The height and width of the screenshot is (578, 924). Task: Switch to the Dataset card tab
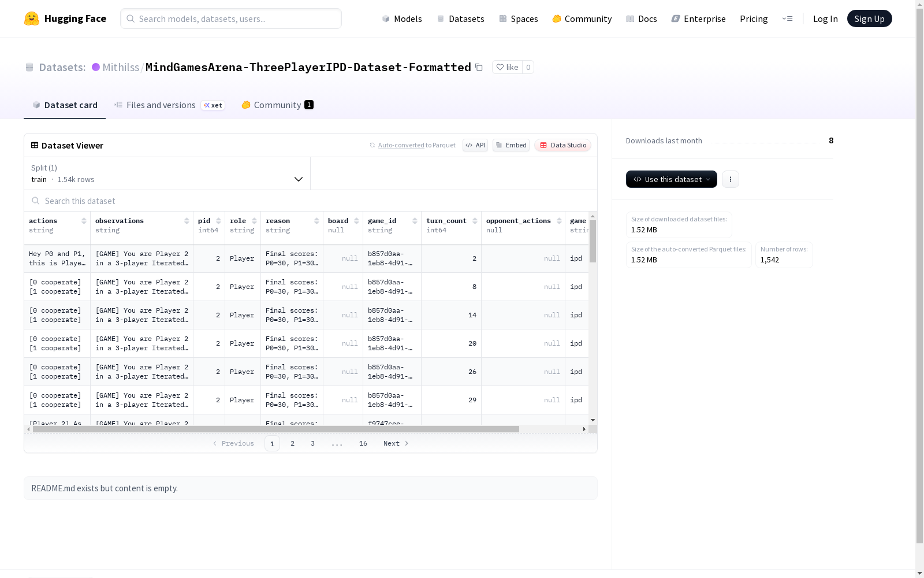pos(65,105)
